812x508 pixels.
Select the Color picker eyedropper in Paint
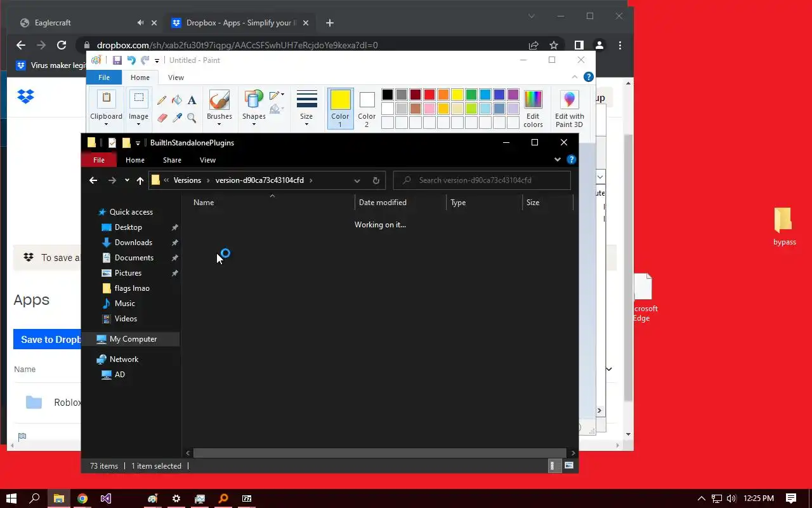tap(177, 117)
